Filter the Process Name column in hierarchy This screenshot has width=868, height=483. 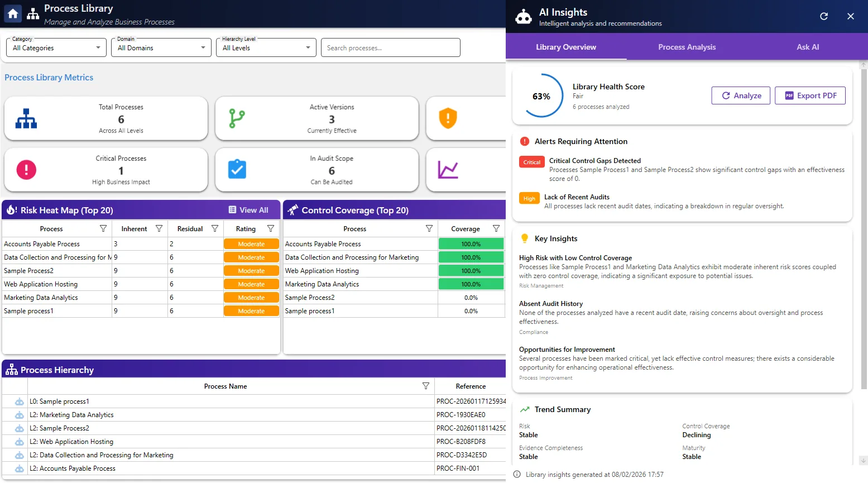pos(426,386)
